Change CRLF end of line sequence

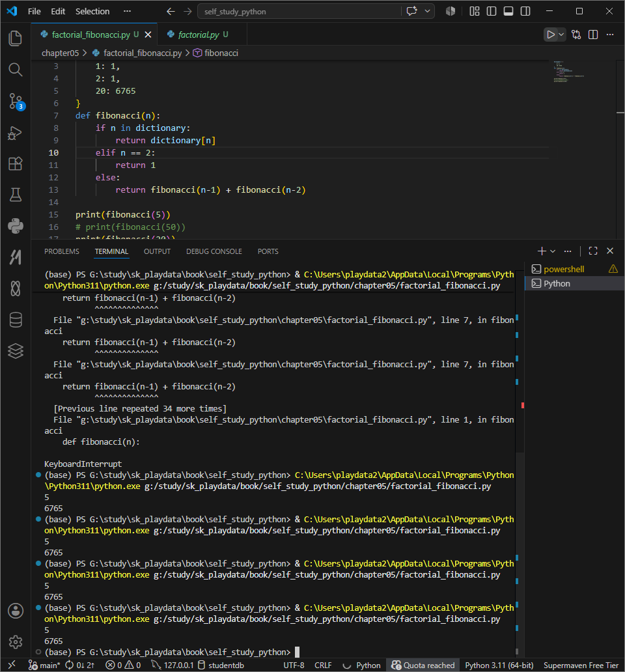click(323, 665)
